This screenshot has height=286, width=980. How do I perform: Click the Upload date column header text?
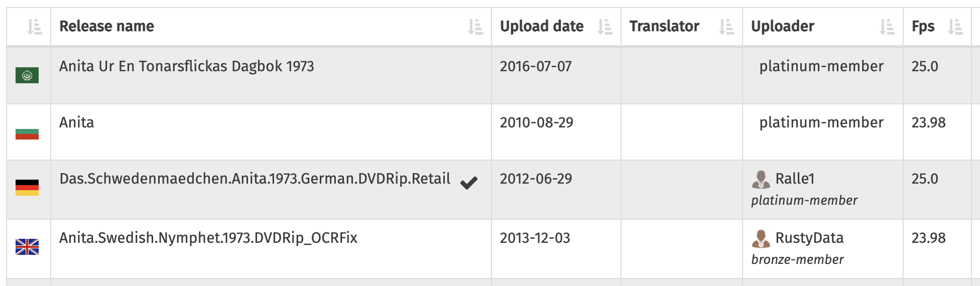pos(542,26)
